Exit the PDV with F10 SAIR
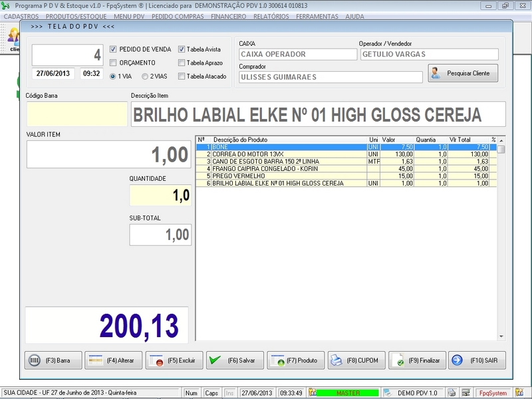Image resolution: width=532 pixels, height=399 pixels. click(x=477, y=360)
